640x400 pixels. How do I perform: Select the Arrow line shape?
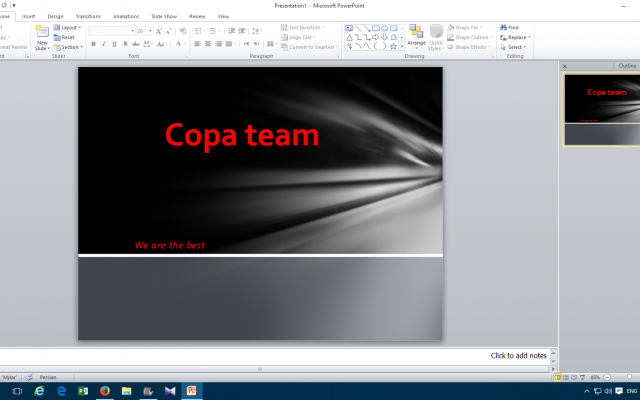pyautogui.click(x=367, y=28)
